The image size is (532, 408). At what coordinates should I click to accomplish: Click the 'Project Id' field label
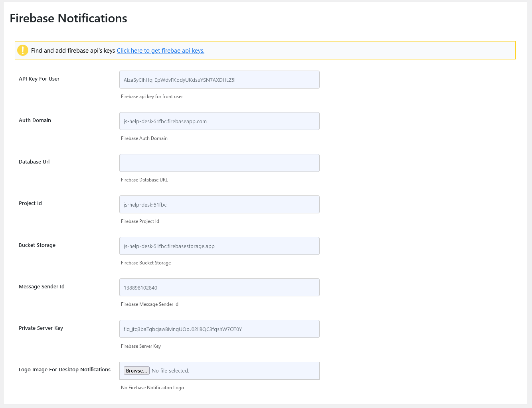point(30,203)
